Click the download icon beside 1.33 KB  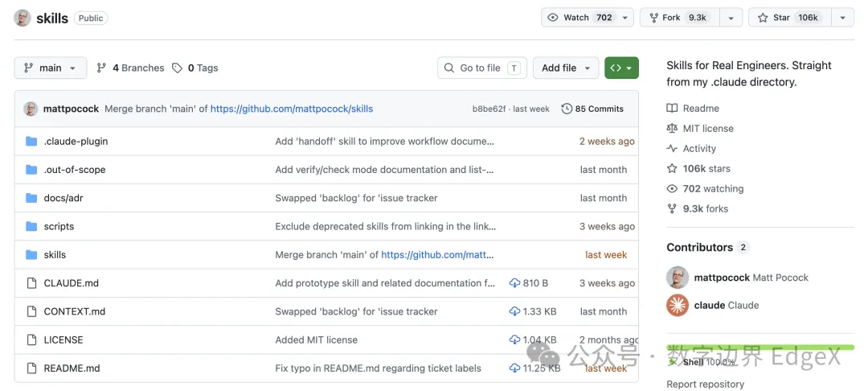click(x=515, y=311)
